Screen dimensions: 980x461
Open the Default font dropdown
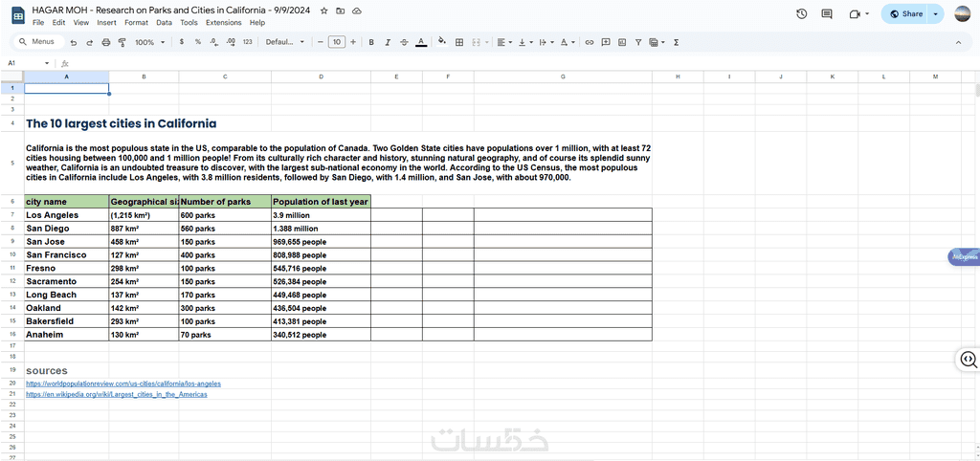pyautogui.click(x=285, y=42)
